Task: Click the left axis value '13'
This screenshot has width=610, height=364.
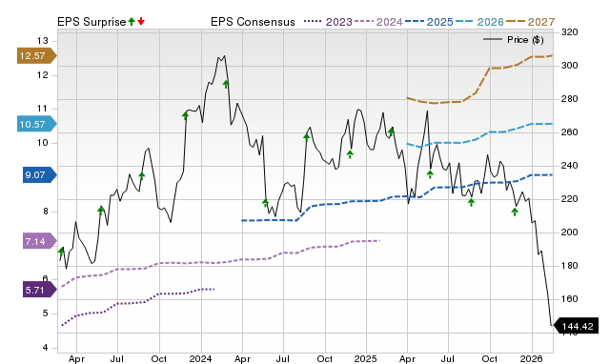Action: (43, 41)
